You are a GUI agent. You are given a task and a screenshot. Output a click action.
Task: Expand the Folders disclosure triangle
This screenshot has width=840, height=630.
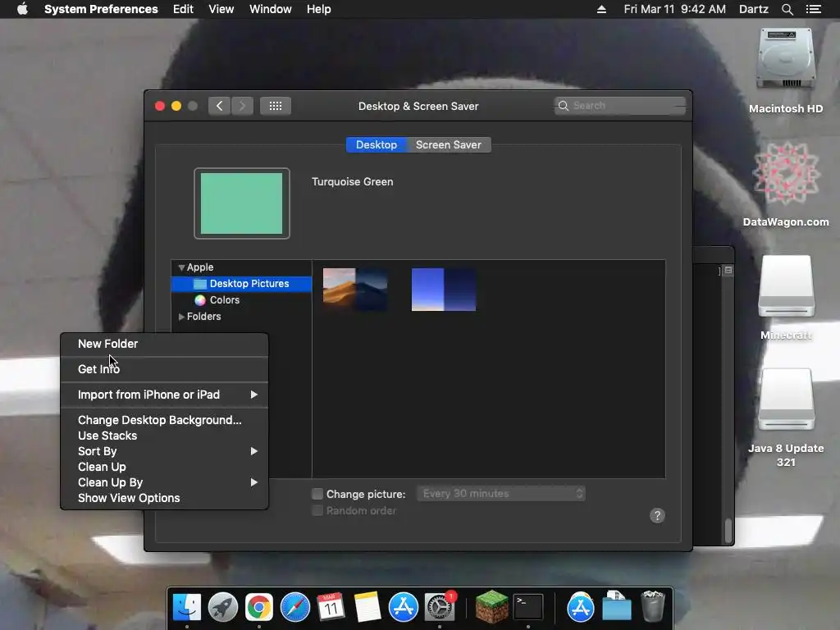click(181, 317)
